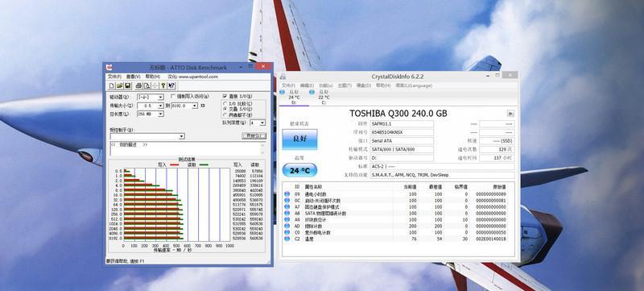644x291 pixels.
Task: Click green Read legend swatch in ATTO chart
Action: point(204,164)
